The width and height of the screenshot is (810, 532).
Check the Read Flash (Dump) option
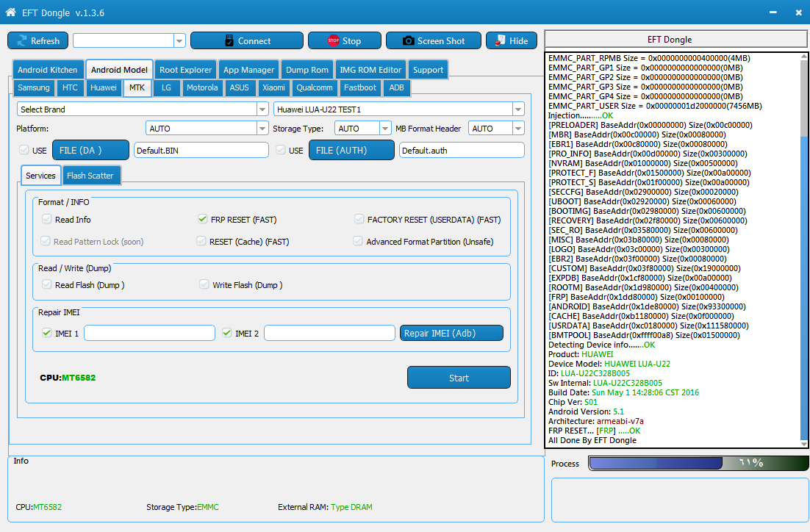tap(47, 284)
